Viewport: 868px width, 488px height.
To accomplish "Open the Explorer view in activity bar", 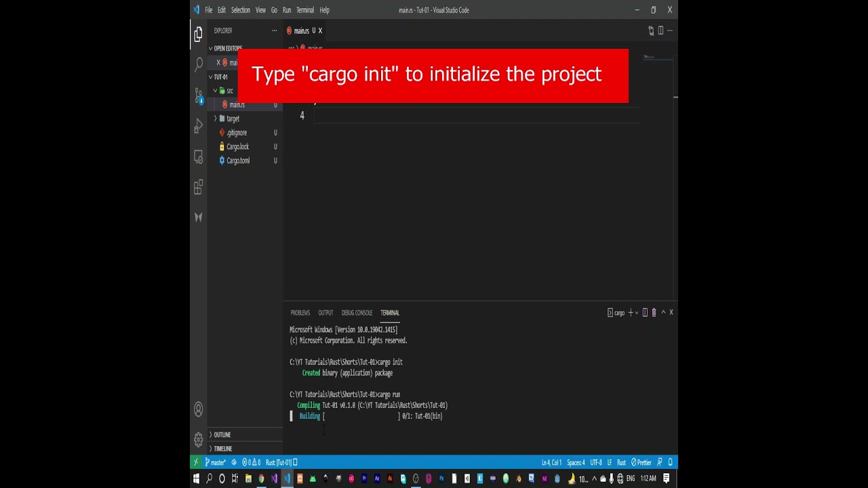I will click(x=199, y=34).
